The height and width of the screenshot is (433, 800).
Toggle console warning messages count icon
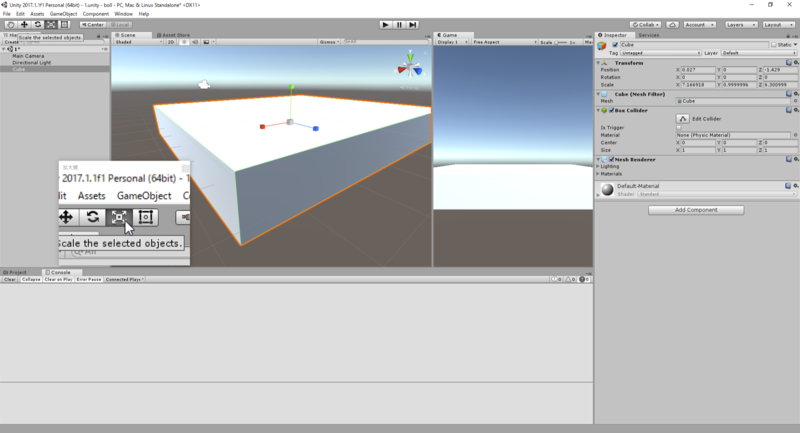pos(571,279)
